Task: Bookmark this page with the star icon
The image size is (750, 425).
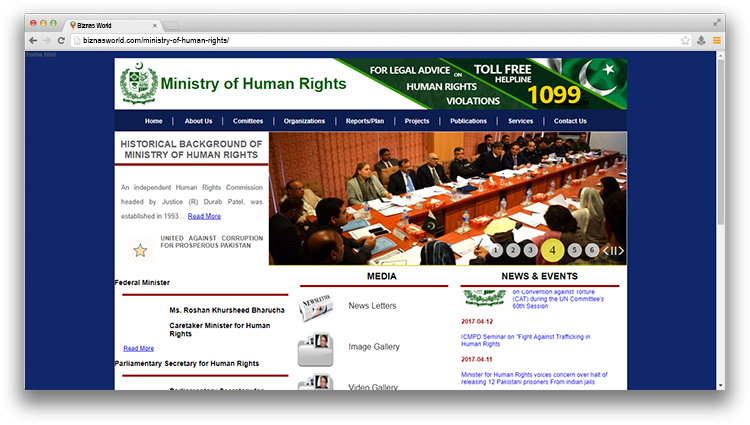Action: pyautogui.click(x=685, y=40)
